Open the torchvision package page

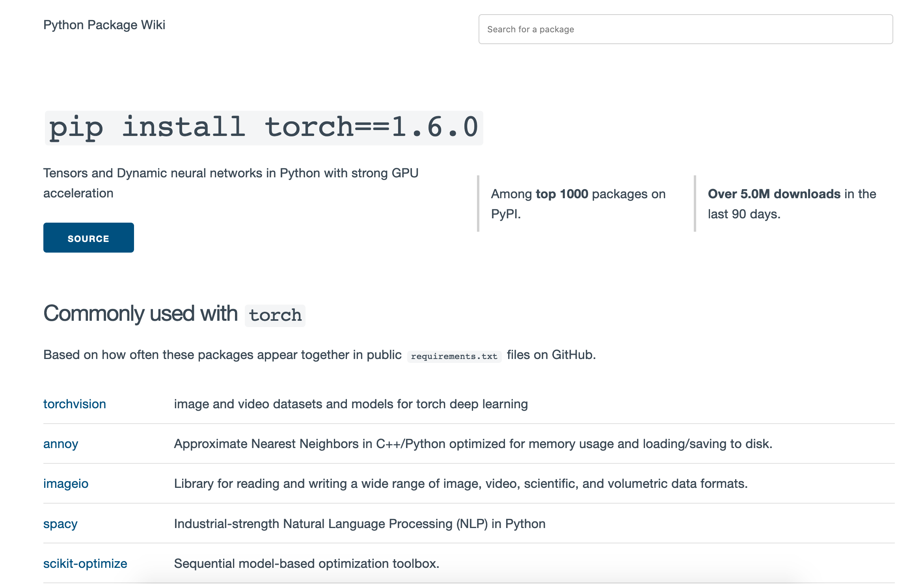click(x=75, y=404)
